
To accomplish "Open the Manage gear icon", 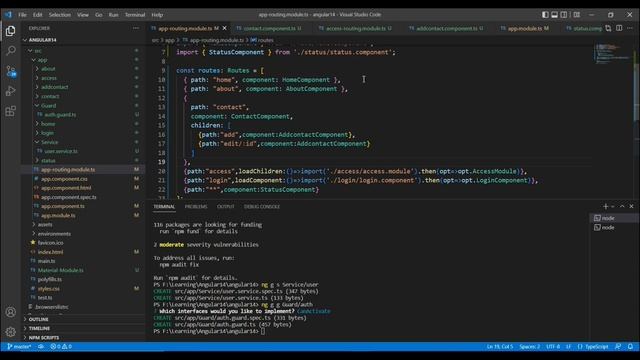I will [x=11, y=332].
